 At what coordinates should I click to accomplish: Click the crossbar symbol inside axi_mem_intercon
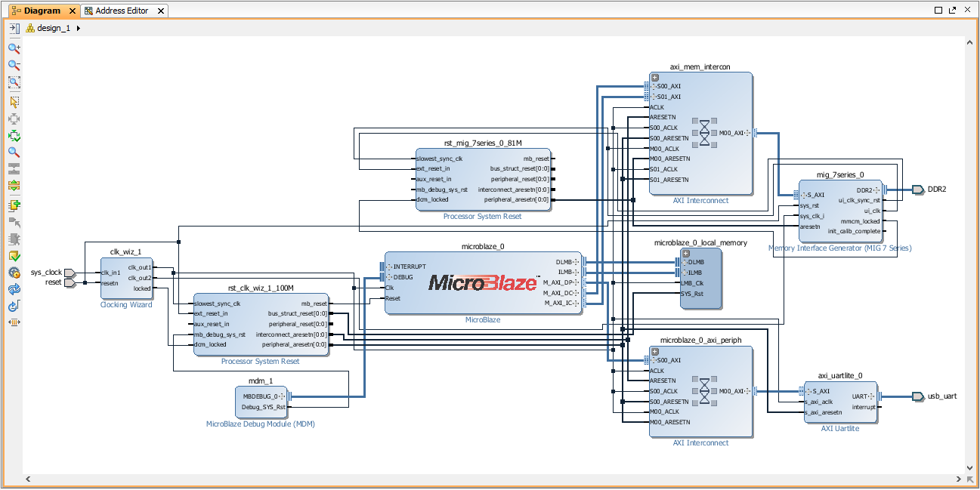click(705, 133)
